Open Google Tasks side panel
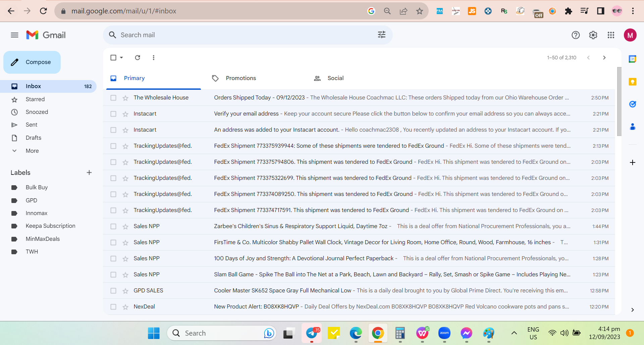Screen dimensions: 644x345 coord(633,104)
